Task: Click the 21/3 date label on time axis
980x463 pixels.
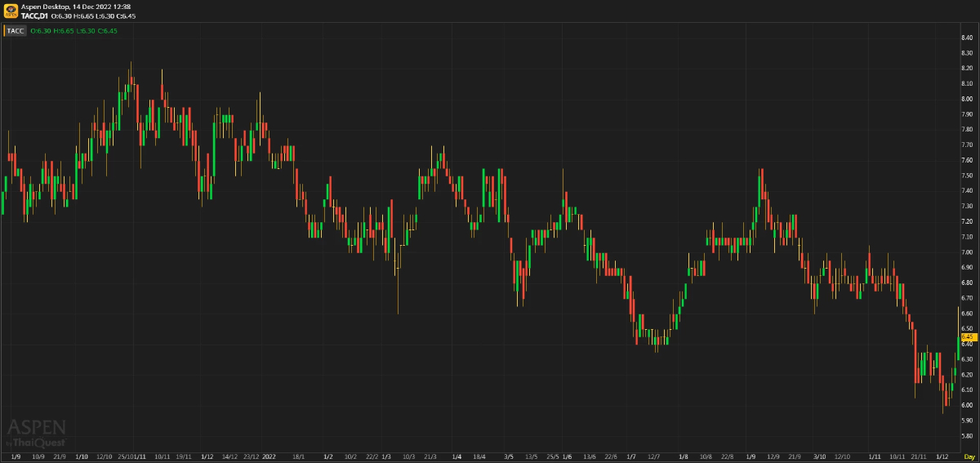Action: tap(430, 456)
